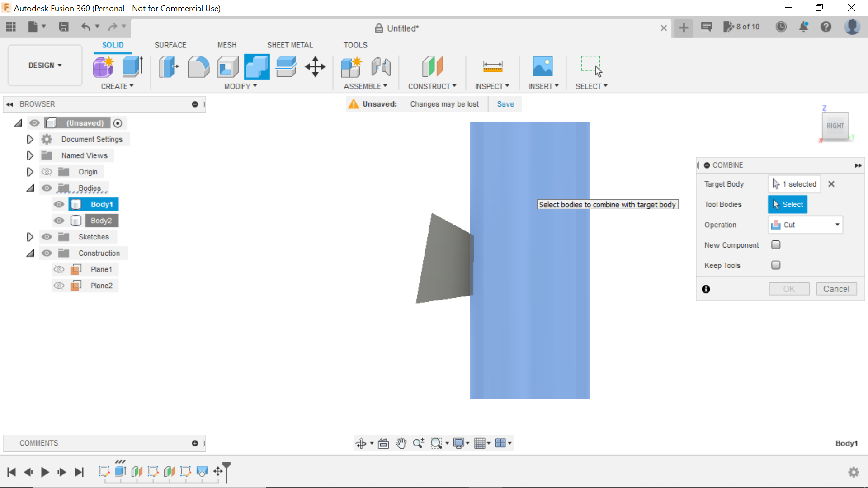The height and width of the screenshot is (488, 868).
Task: Create a New Component from Assemble
Action: tap(352, 66)
